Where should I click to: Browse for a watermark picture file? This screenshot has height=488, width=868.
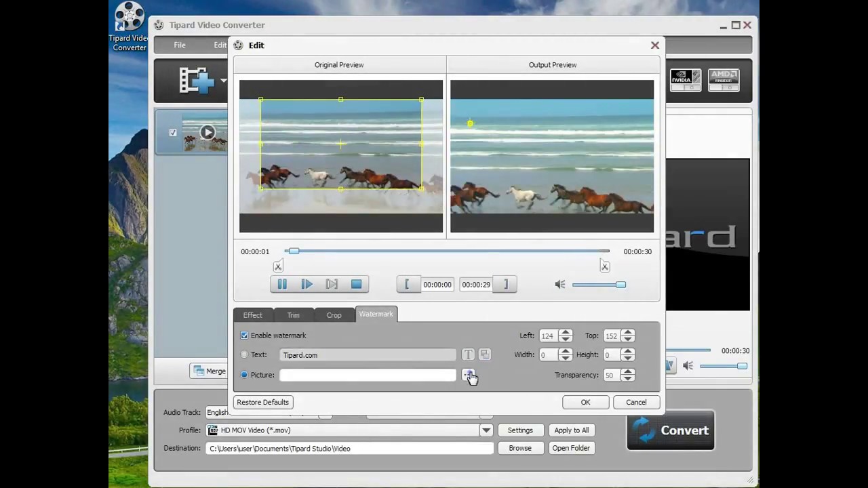468,375
